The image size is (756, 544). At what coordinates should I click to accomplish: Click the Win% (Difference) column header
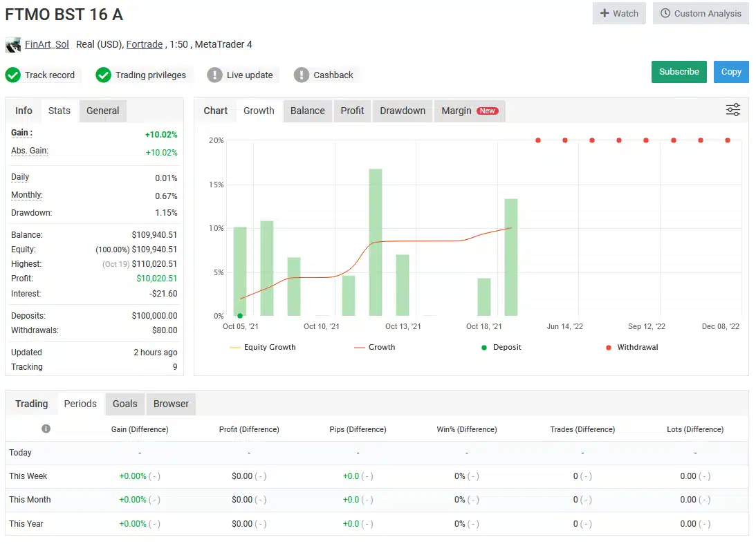click(467, 429)
